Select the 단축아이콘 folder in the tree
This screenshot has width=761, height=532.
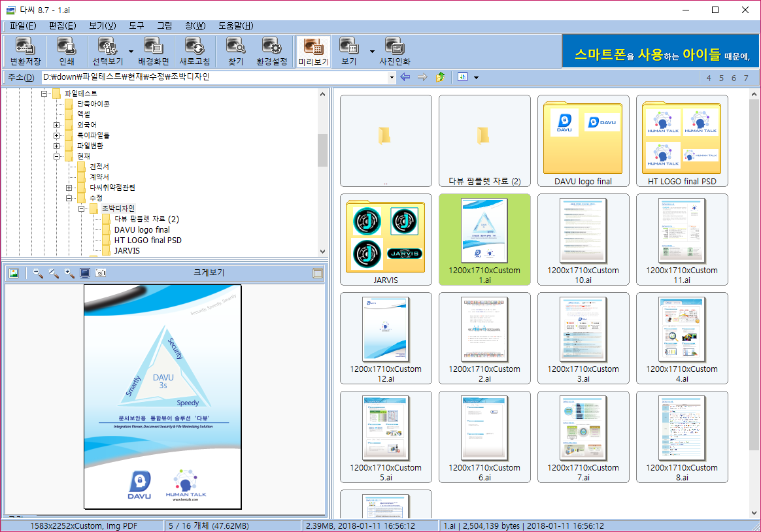[93, 104]
